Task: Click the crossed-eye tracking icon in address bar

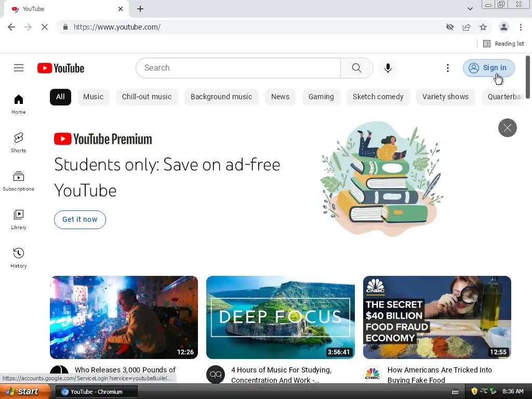Action: pyautogui.click(x=450, y=27)
